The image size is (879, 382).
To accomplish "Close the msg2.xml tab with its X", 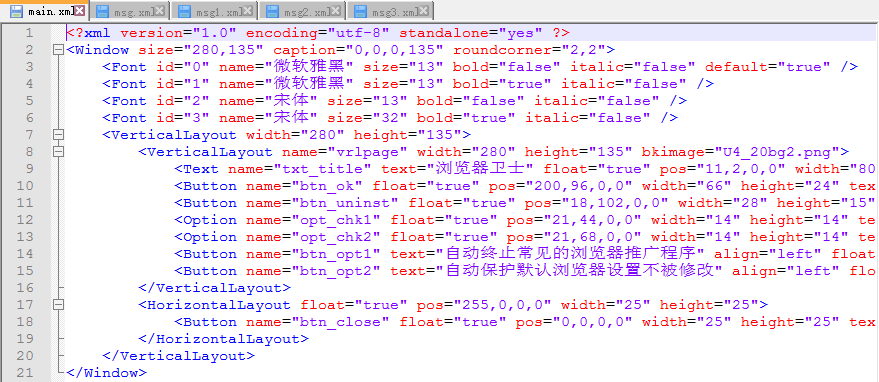I will point(335,11).
